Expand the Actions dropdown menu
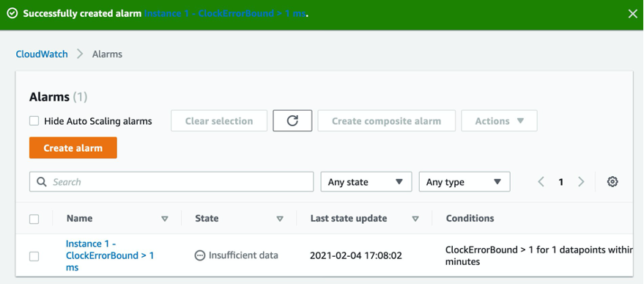 (x=499, y=120)
